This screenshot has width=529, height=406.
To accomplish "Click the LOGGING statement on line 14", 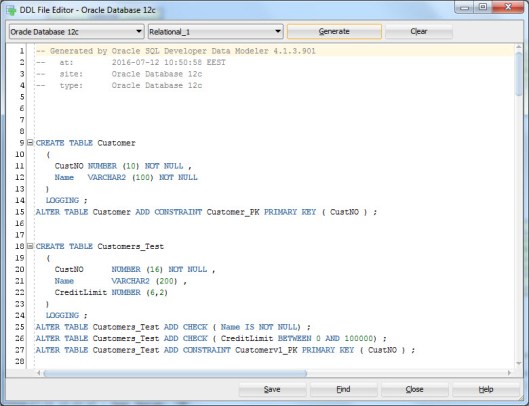I will point(66,200).
